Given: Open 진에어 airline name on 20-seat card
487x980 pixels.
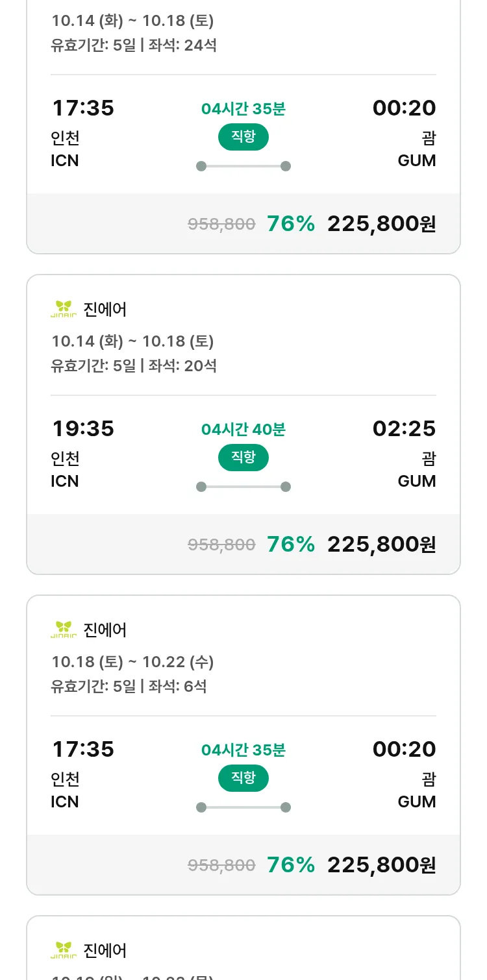Looking at the screenshot, I should (x=105, y=309).
